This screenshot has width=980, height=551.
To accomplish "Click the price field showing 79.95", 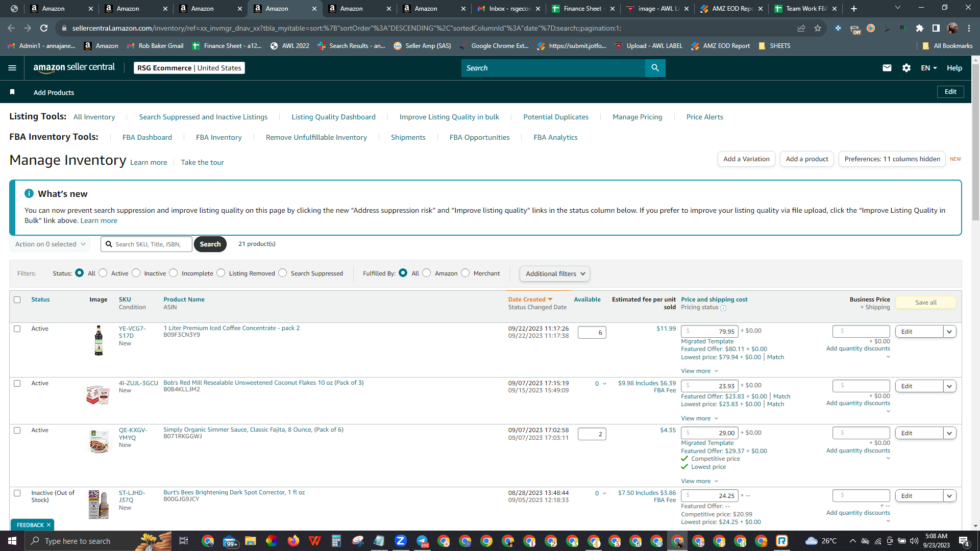I will pyautogui.click(x=709, y=332).
